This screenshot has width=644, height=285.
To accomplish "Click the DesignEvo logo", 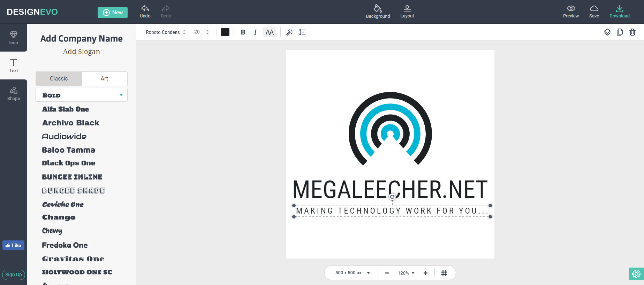I will click(x=32, y=12).
